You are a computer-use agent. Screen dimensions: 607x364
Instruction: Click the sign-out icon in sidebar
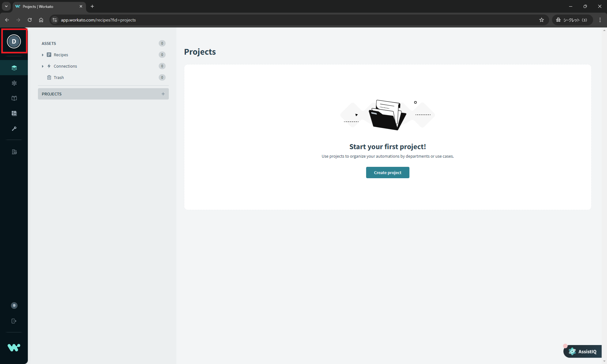click(14, 321)
